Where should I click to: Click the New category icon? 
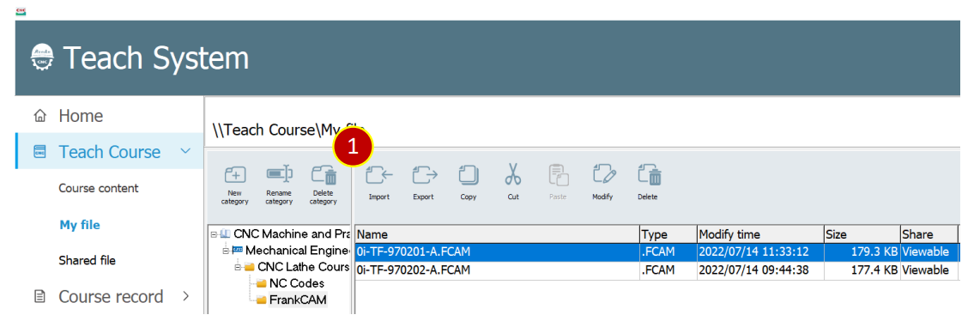point(235,175)
